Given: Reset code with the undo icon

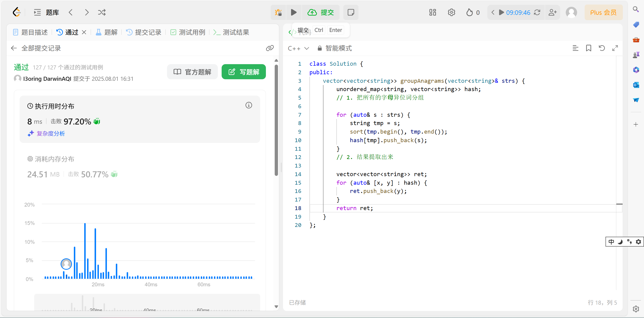Looking at the screenshot, I should point(602,48).
